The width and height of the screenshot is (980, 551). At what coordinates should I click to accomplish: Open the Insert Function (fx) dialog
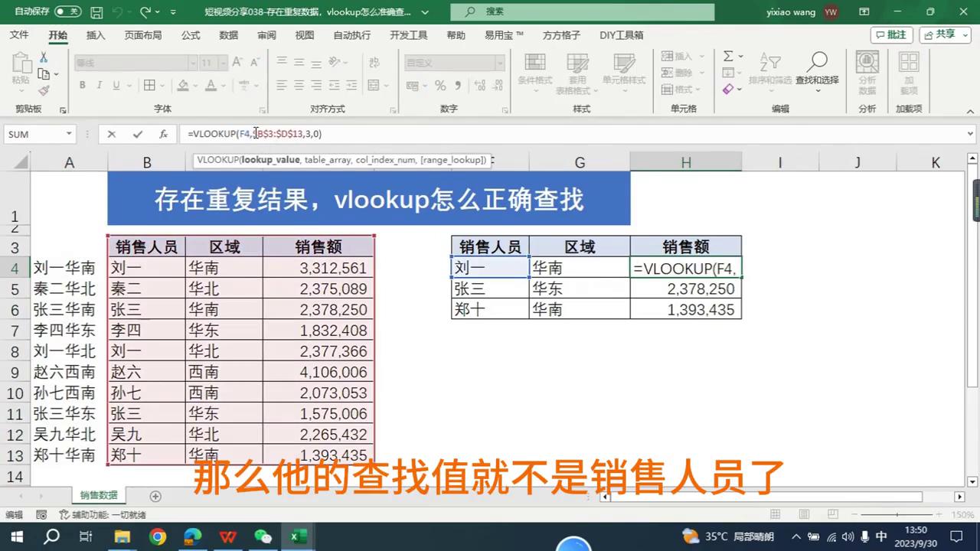(163, 134)
